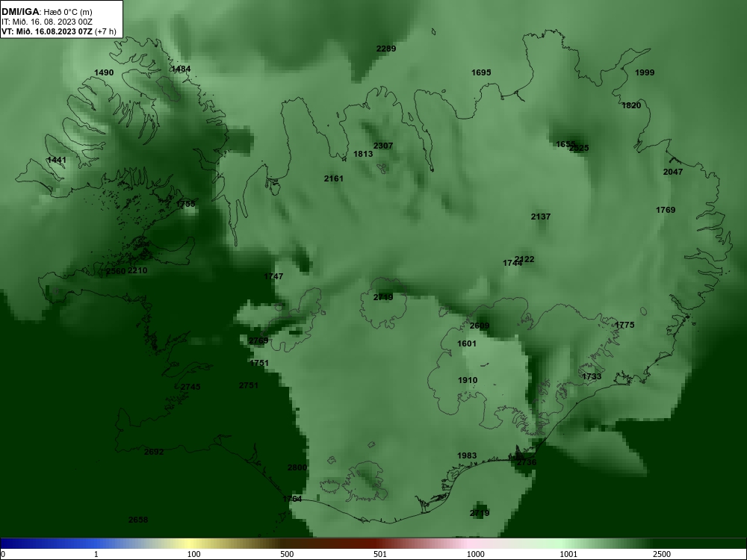Select the 2658 value over the sea

point(138,520)
